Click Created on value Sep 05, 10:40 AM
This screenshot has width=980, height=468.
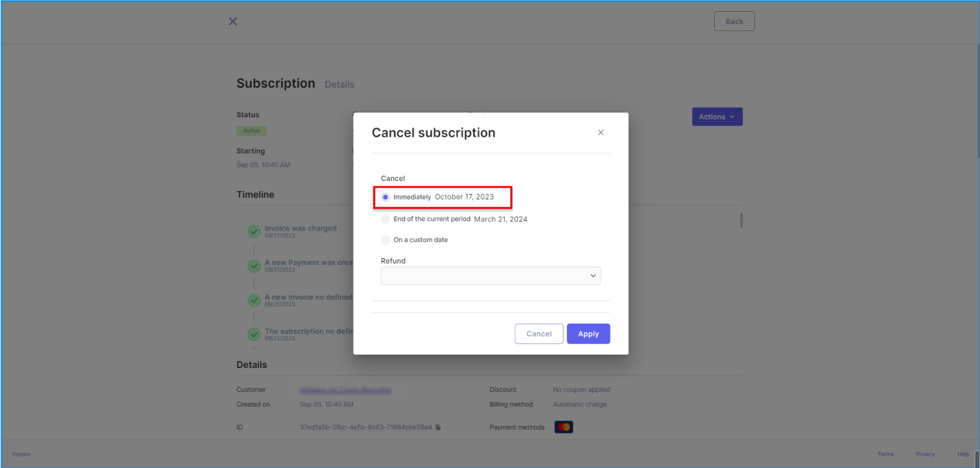pyautogui.click(x=327, y=404)
